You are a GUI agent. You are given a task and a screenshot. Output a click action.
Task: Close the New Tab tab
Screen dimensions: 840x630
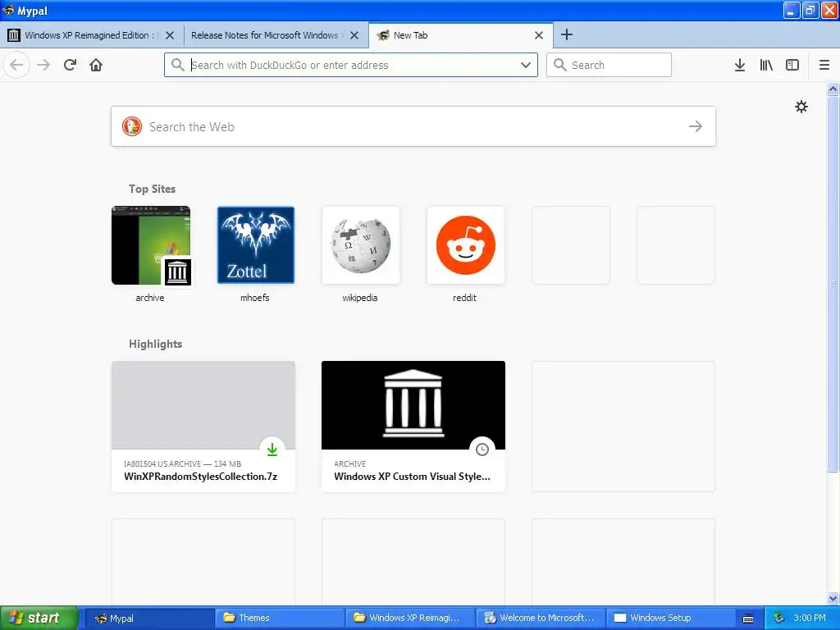pyautogui.click(x=539, y=35)
